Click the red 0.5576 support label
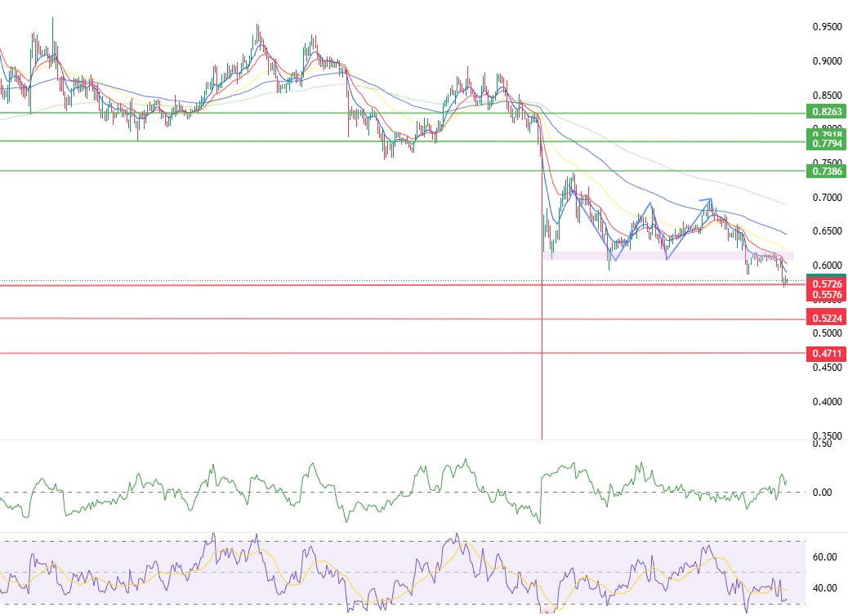Viewport: 848px width, 616px height. tap(825, 294)
